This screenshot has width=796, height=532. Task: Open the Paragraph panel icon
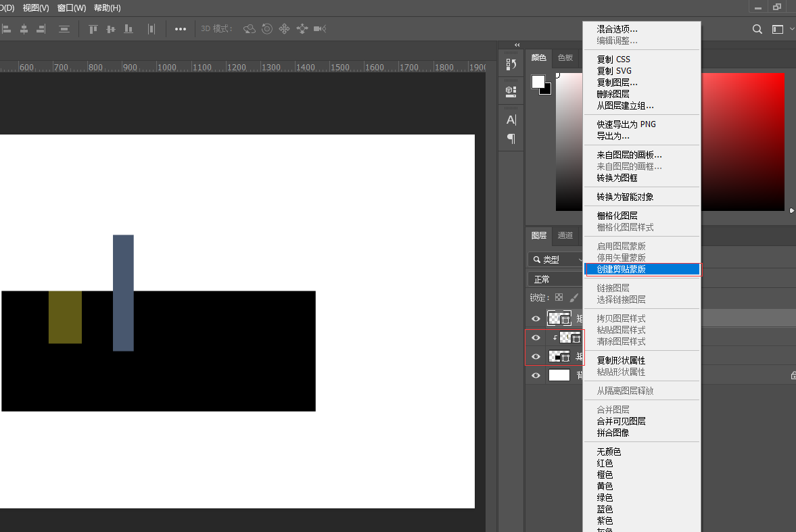tap(511, 139)
